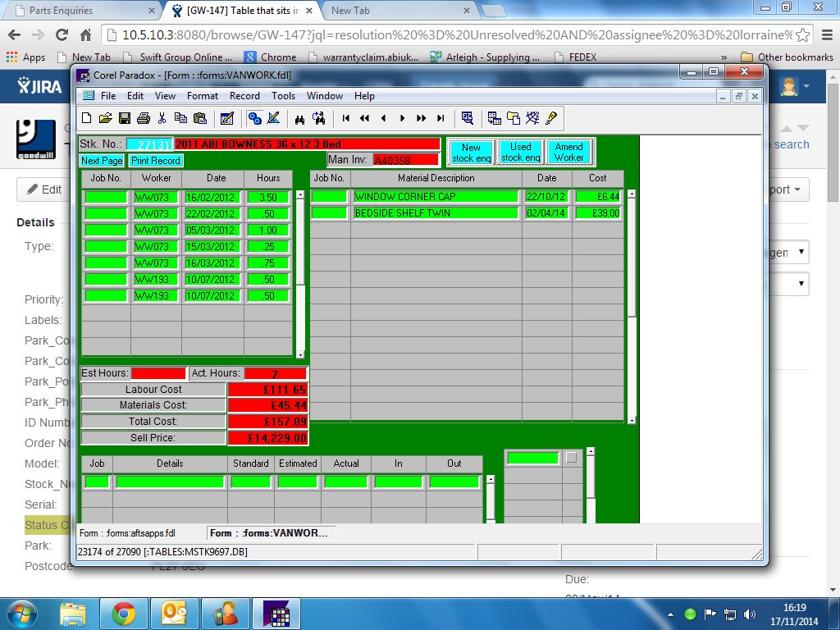The width and height of the screenshot is (840, 630).
Task: Switch to Design form ruler icon
Action: [274, 118]
